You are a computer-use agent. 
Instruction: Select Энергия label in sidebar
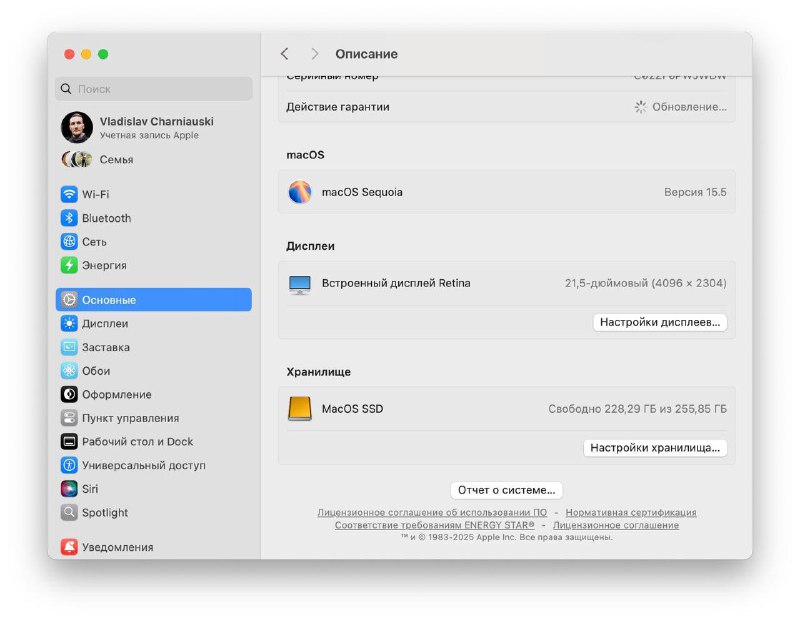104,265
